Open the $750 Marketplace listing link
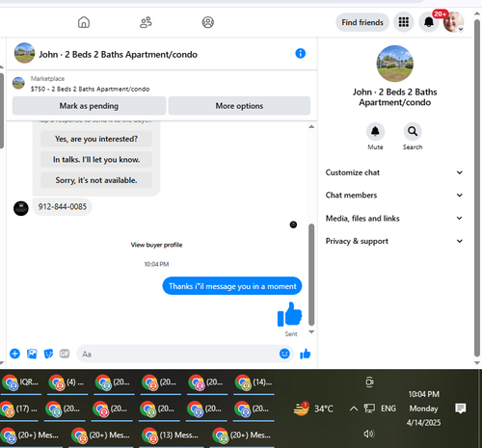The width and height of the screenshot is (482, 448). click(x=90, y=89)
